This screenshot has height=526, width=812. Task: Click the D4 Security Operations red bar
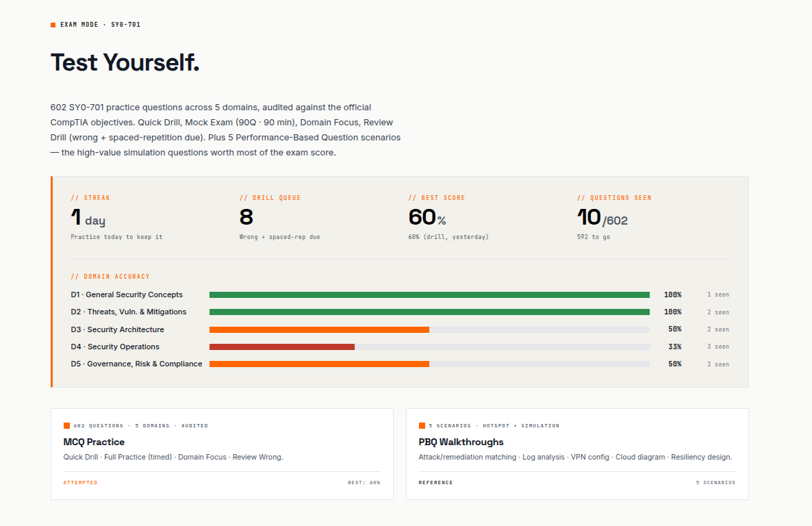coord(281,347)
